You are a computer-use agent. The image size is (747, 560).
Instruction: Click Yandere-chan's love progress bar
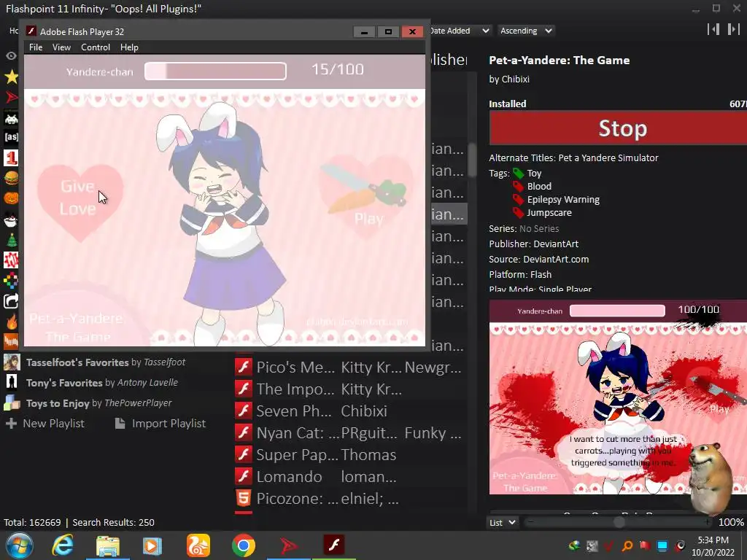pyautogui.click(x=215, y=71)
